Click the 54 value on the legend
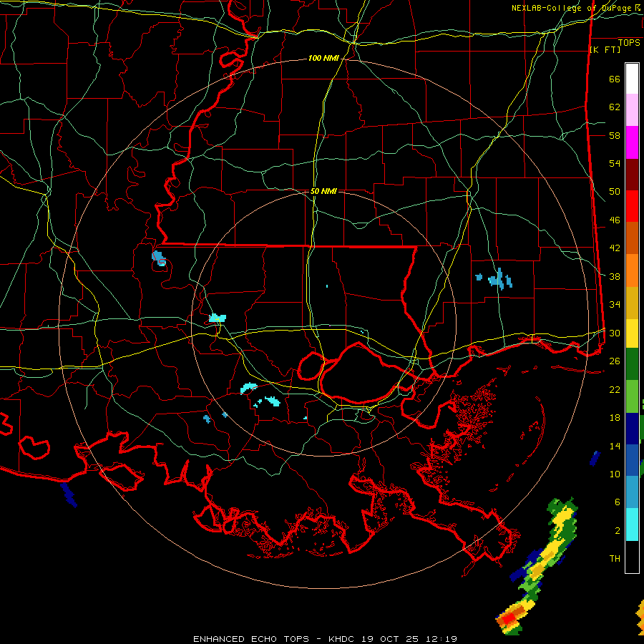This screenshot has width=644, height=644. (x=615, y=163)
